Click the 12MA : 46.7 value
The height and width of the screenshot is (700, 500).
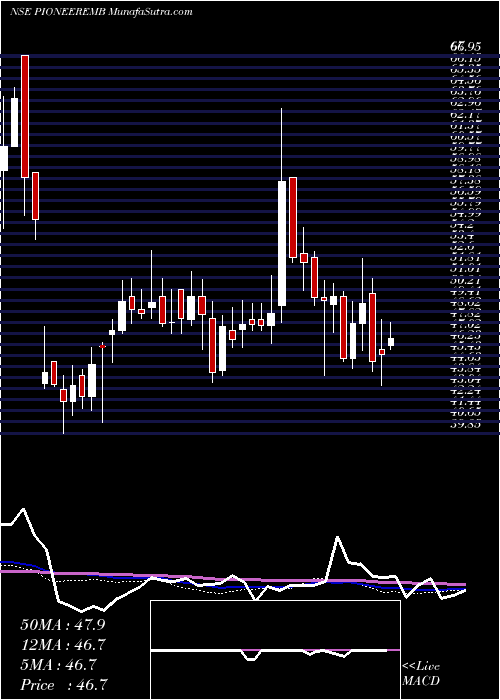pos(62,645)
